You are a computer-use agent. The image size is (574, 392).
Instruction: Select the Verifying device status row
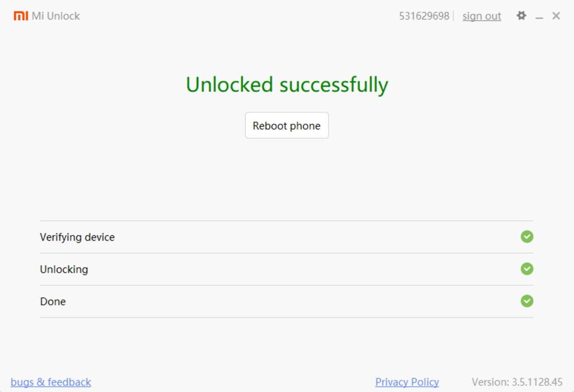point(77,237)
